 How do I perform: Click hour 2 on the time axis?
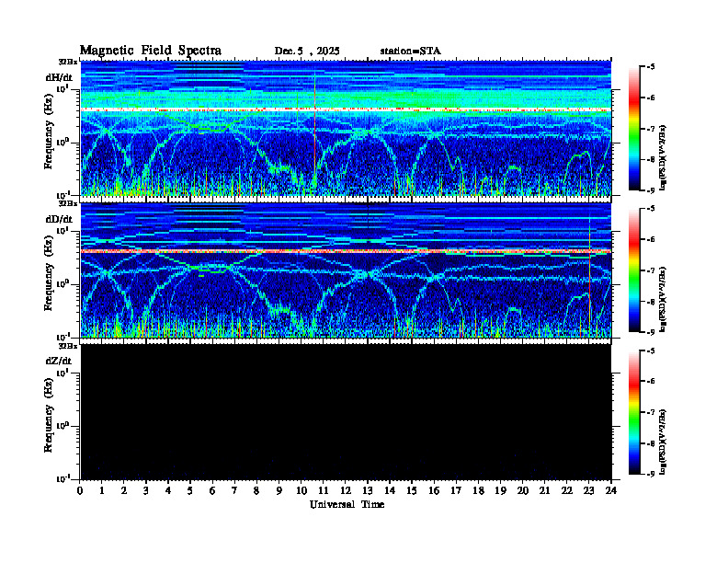[x=124, y=491]
